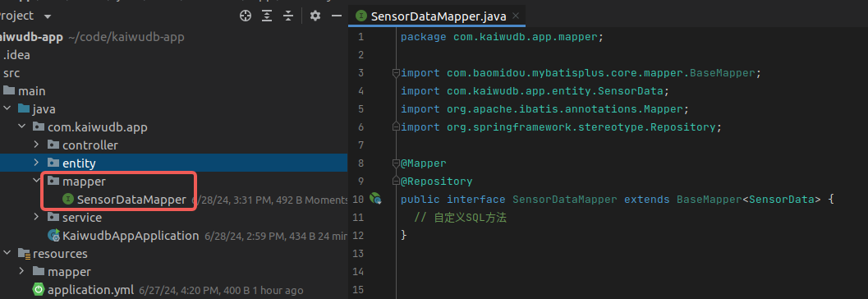Select SensorDataMapper in the project tree

click(131, 200)
